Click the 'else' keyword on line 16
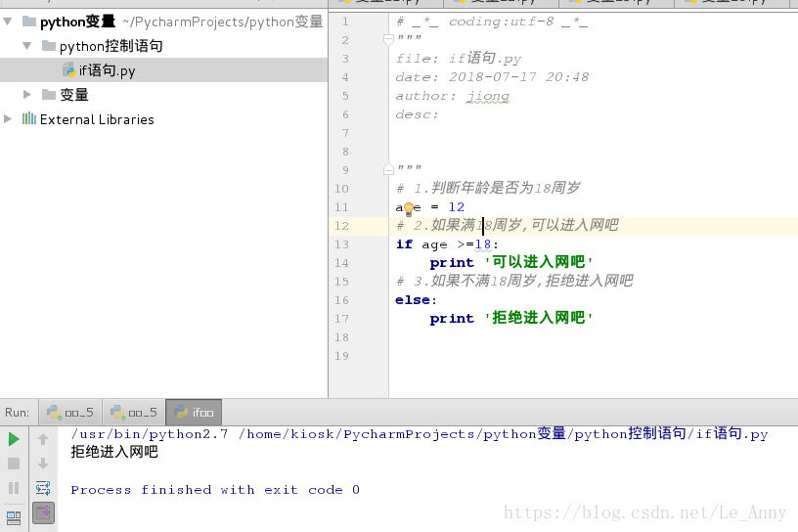The width and height of the screenshot is (798, 532). (413, 300)
